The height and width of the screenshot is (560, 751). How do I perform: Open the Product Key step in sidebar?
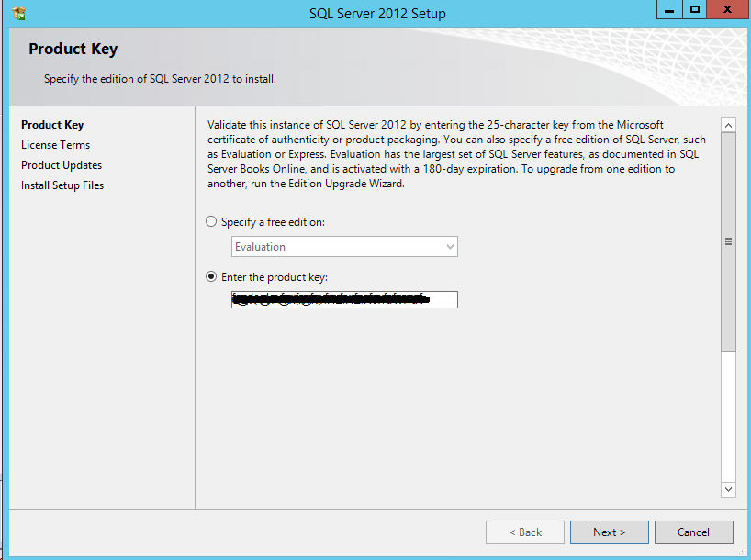pos(52,125)
